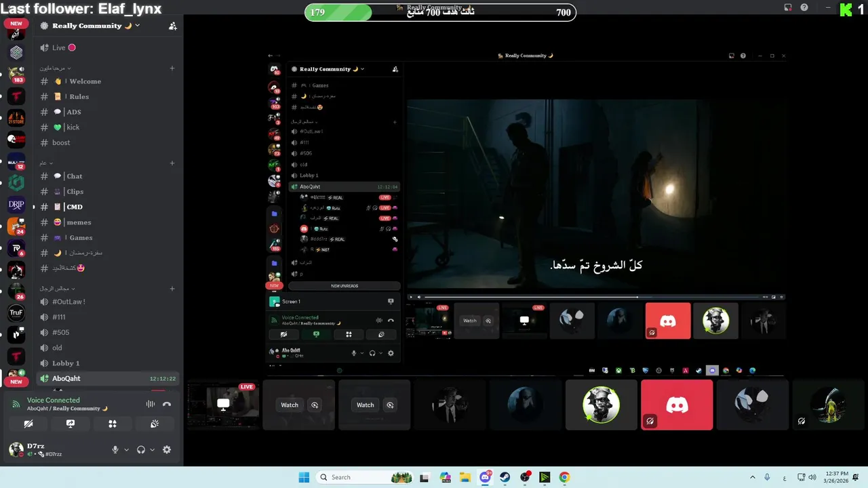Image resolution: width=868 pixels, height=488 pixels.
Task: Open the 21STORE server icon
Action: (x=16, y=119)
